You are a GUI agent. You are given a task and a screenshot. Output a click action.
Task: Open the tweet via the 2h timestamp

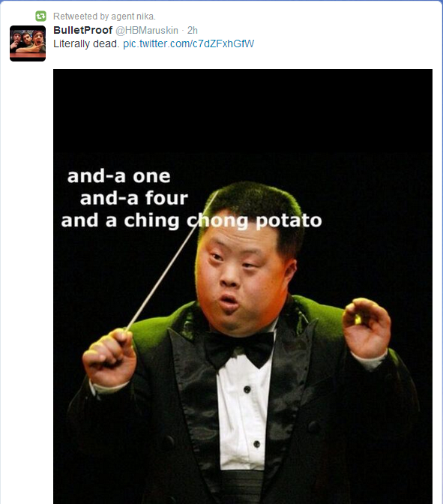[192, 30]
